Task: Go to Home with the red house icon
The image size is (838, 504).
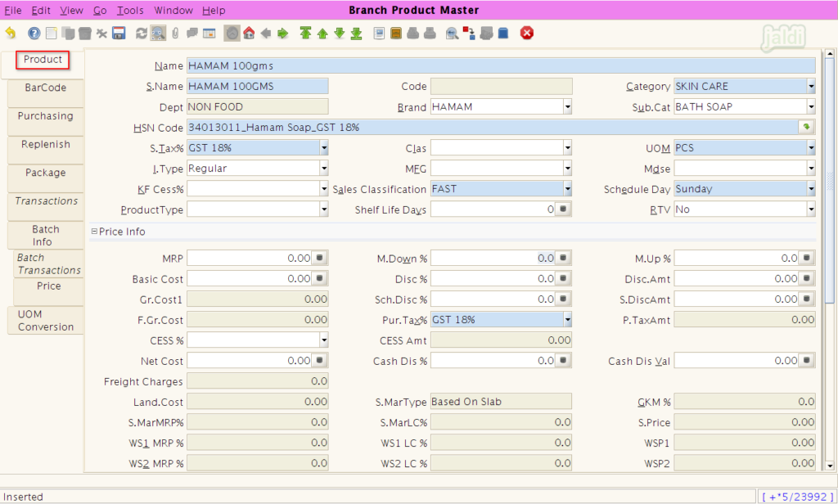Action: tap(249, 34)
